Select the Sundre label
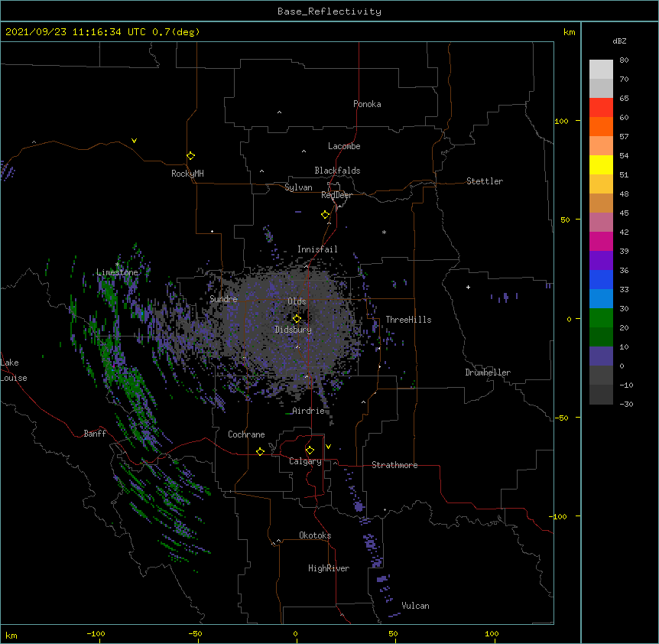This screenshot has width=659, height=644. 223,299
